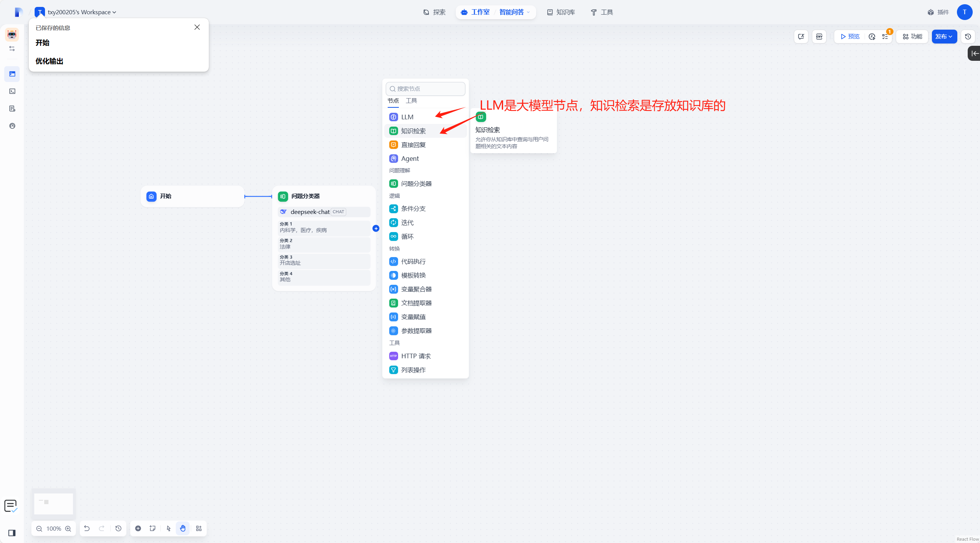This screenshot has height=543, width=980.
Task: Click the 预览 preview button
Action: 850,37
